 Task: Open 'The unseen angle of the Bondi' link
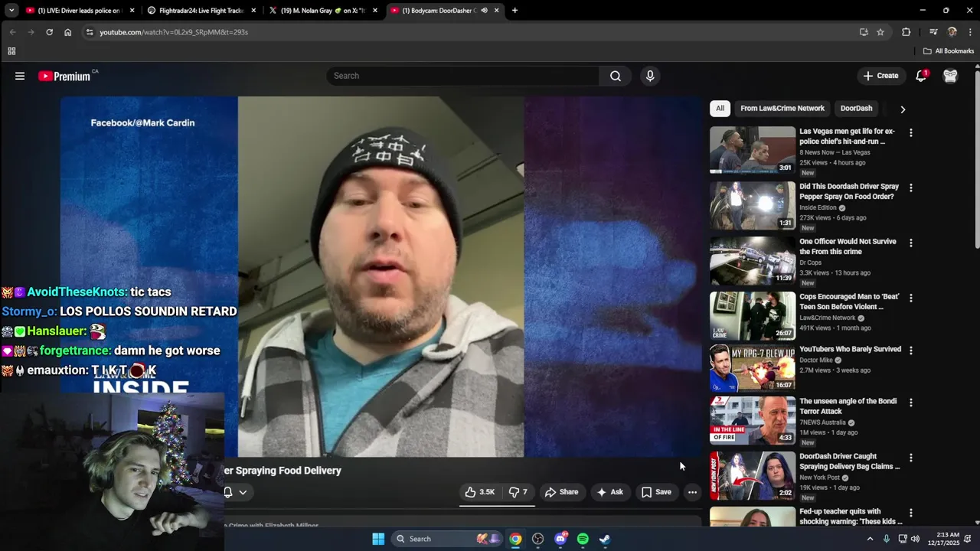pyautogui.click(x=848, y=406)
